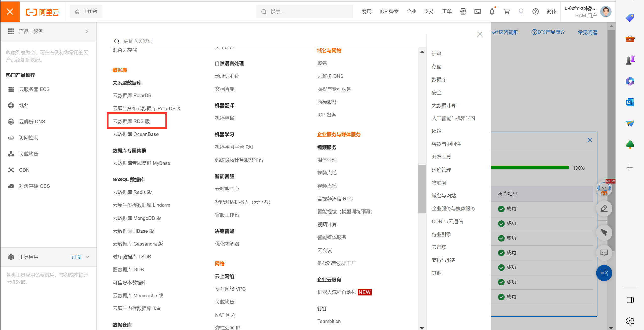Click the feedback chat floating button
This screenshot has width=644, height=330.
(604, 253)
